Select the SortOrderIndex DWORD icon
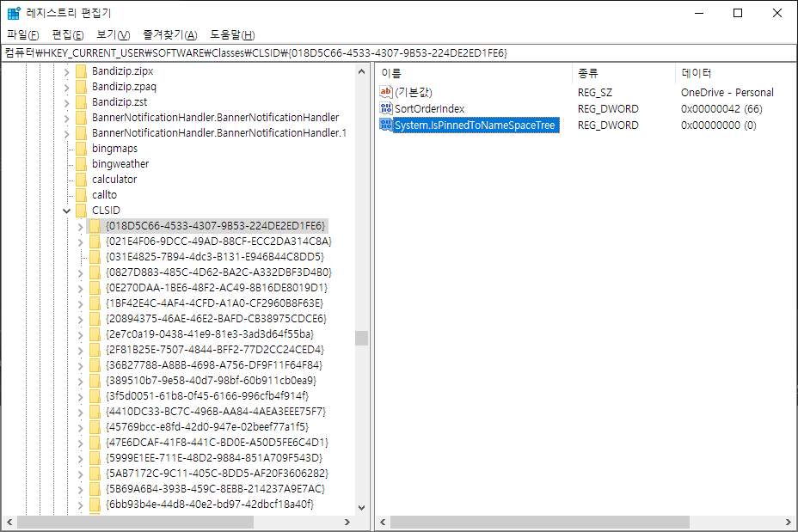The width and height of the screenshot is (798, 532). [x=386, y=108]
